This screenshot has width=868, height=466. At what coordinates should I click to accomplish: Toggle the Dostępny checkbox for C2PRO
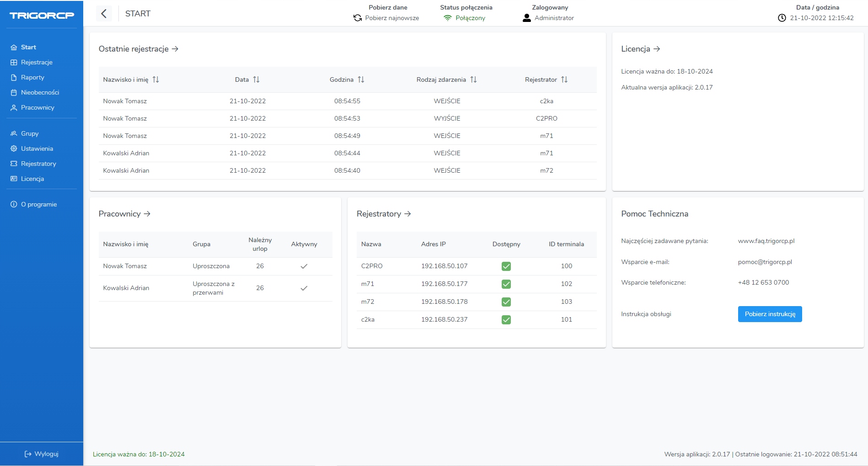(506, 266)
